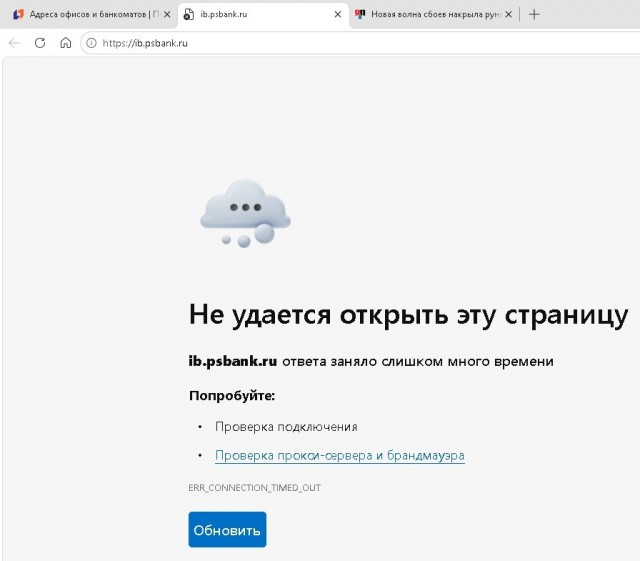Open 'Проверка прокси-сервера и брандмауэра' link

340,455
